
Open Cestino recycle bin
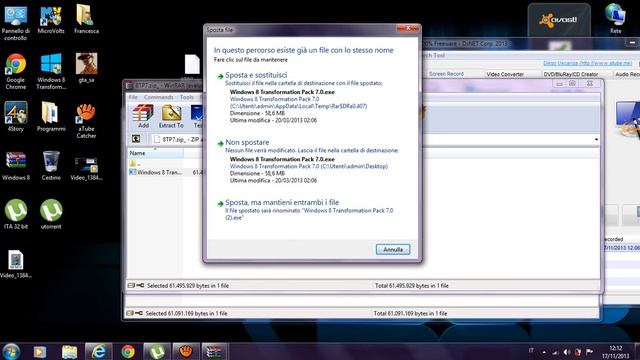(51, 166)
